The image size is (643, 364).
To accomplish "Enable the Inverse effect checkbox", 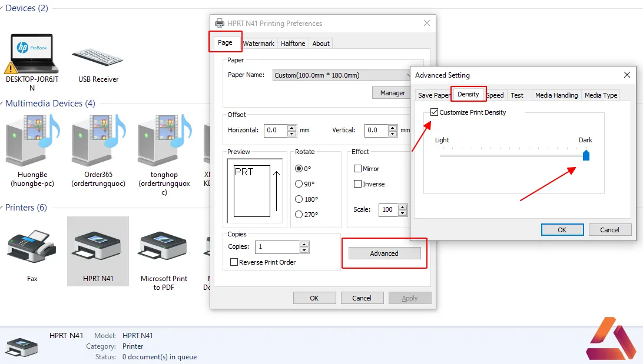I will point(357,184).
